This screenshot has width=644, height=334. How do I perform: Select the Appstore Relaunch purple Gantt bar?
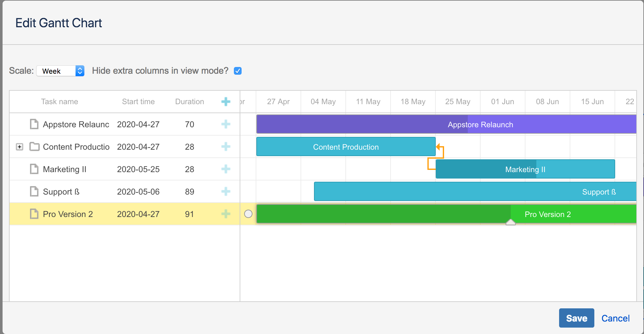click(x=446, y=124)
